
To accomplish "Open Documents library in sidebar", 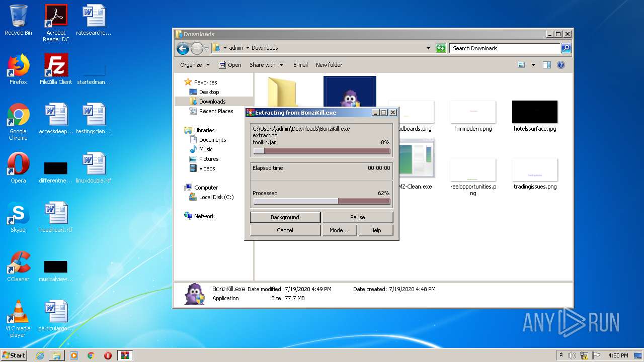I will tap(208, 140).
